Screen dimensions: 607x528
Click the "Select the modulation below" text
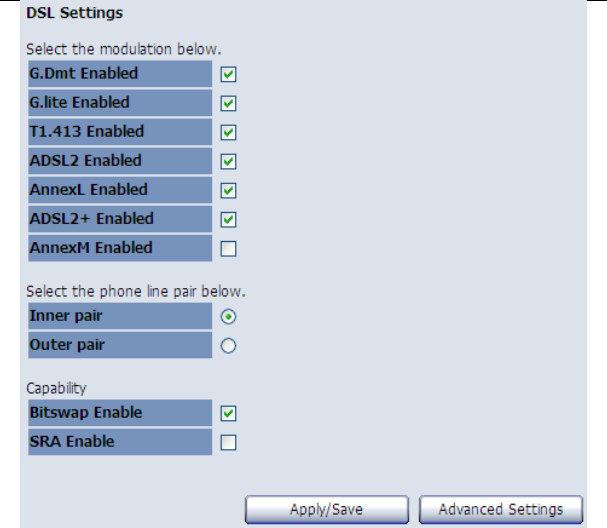123,48
